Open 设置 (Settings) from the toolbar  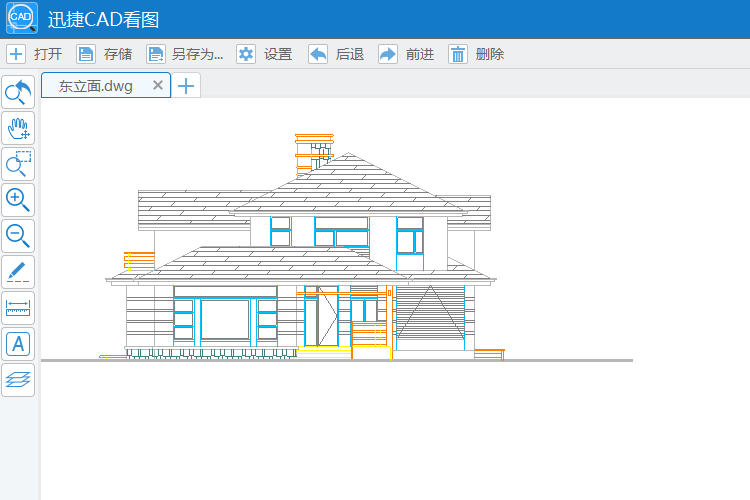click(x=265, y=54)
